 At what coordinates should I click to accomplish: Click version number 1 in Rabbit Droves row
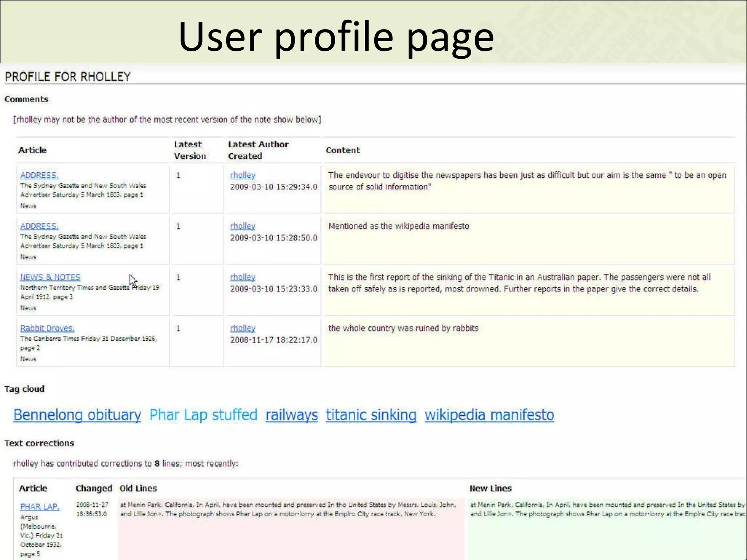(178, 328)
